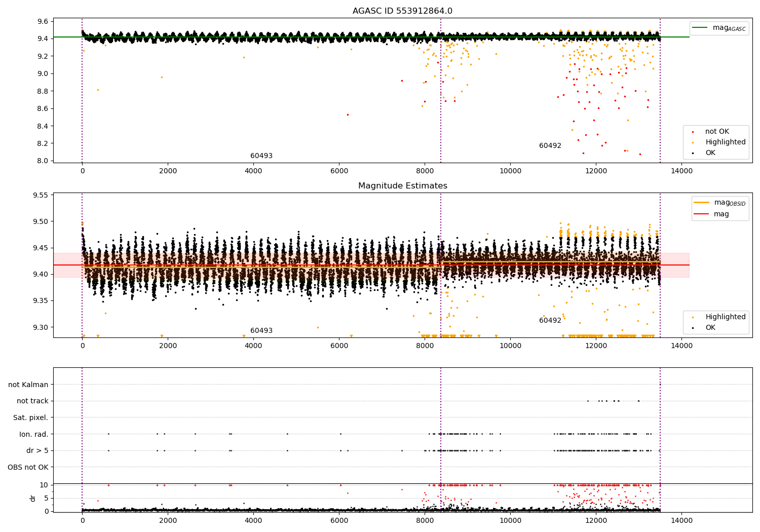Click the 9.35 y-axis tick label
Image resolution: width=760 pixels, height=532 pixels.
(41, 301)
